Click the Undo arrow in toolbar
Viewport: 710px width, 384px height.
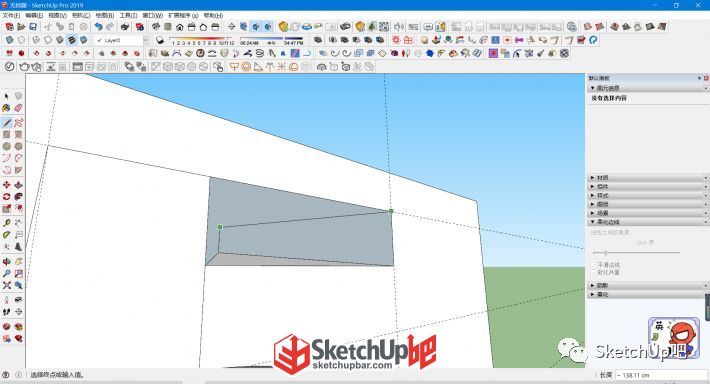click(x=98, y=27)
